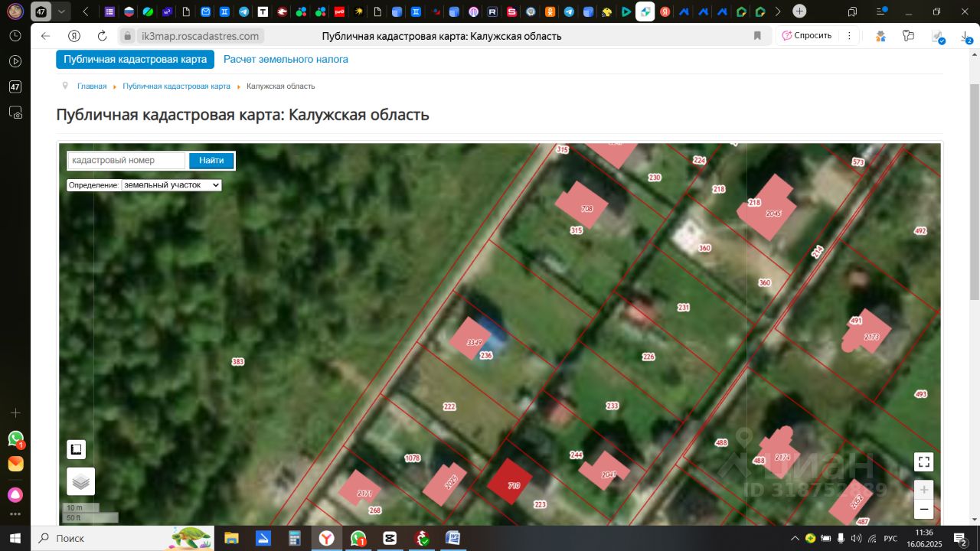Follow the Главная breadcrumb link

coord(92,86)
